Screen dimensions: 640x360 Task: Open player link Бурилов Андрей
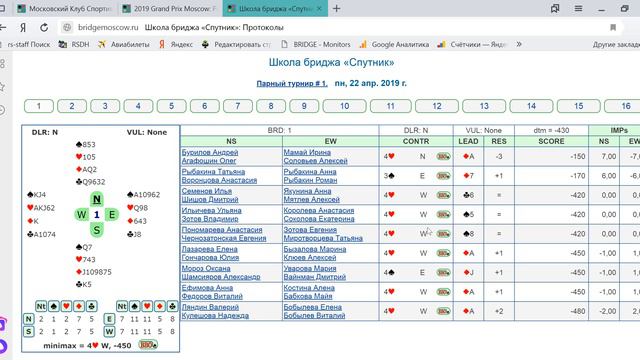210,152
